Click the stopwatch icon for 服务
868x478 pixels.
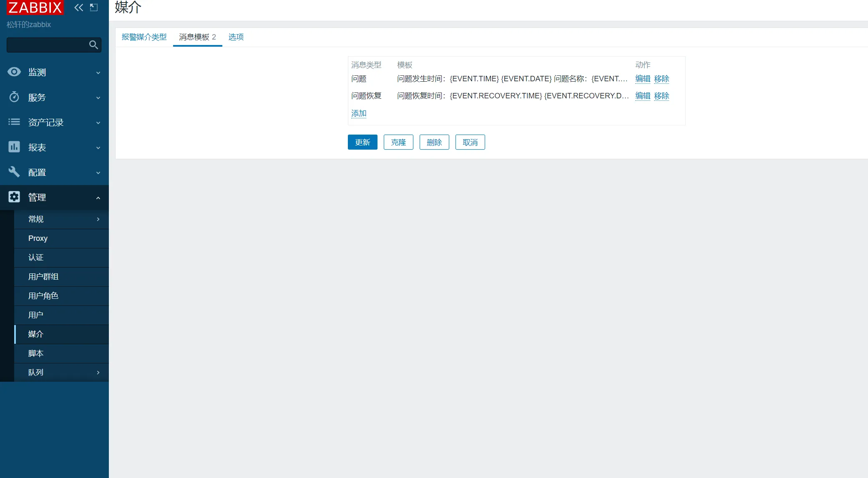[14, 97]
